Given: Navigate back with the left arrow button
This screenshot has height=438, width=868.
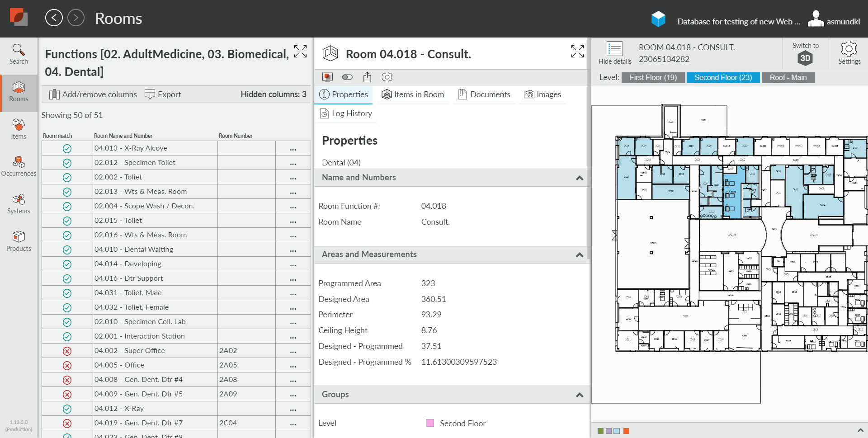Looking at the screenshot, I should pyautogui.click(x=54, y=18).
